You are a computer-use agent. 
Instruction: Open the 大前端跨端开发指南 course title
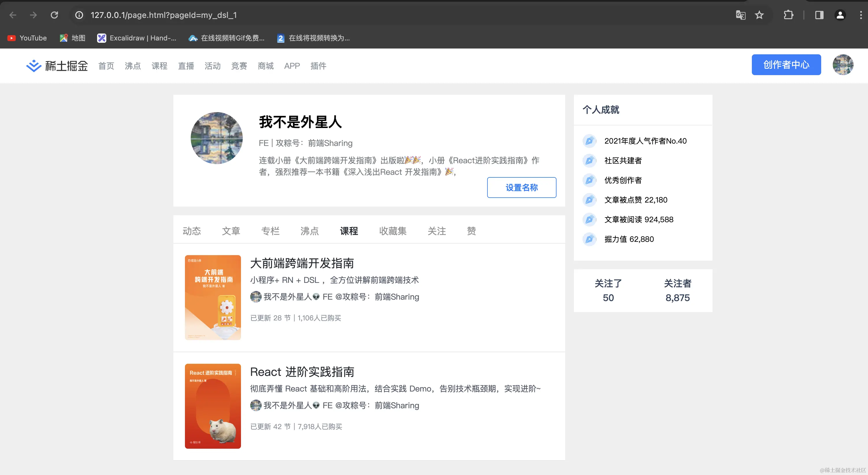click(x=302, y=264)
